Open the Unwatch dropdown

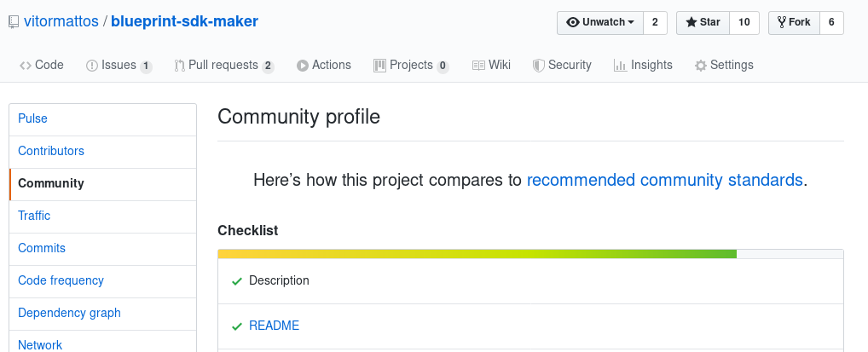tap(600, 23)
